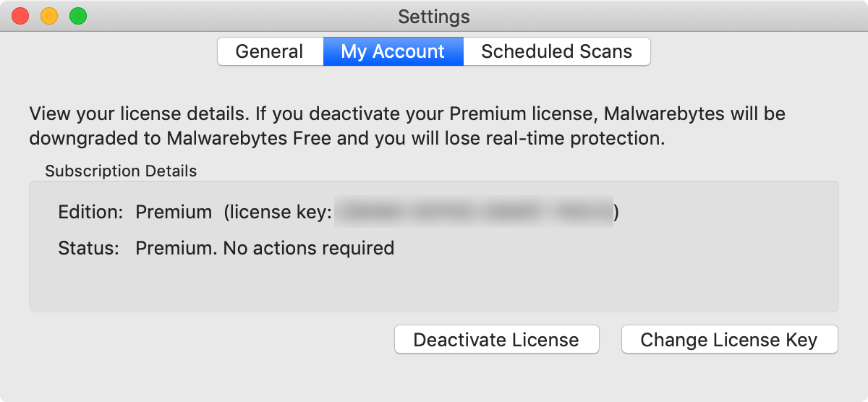Screen dimensions: 868x402
Task: Click the Deactivate License button
Action: 496,340
